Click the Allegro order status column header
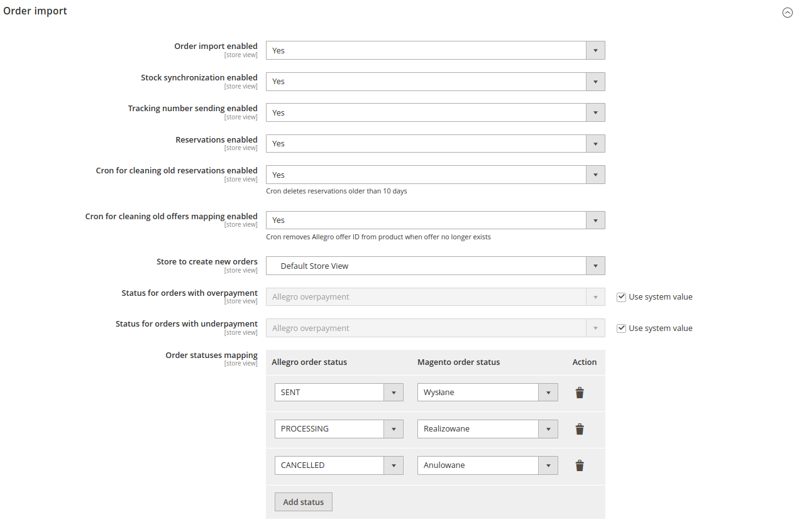The width and height of the screenshot is (804, 532). click(x=309, y=362)
